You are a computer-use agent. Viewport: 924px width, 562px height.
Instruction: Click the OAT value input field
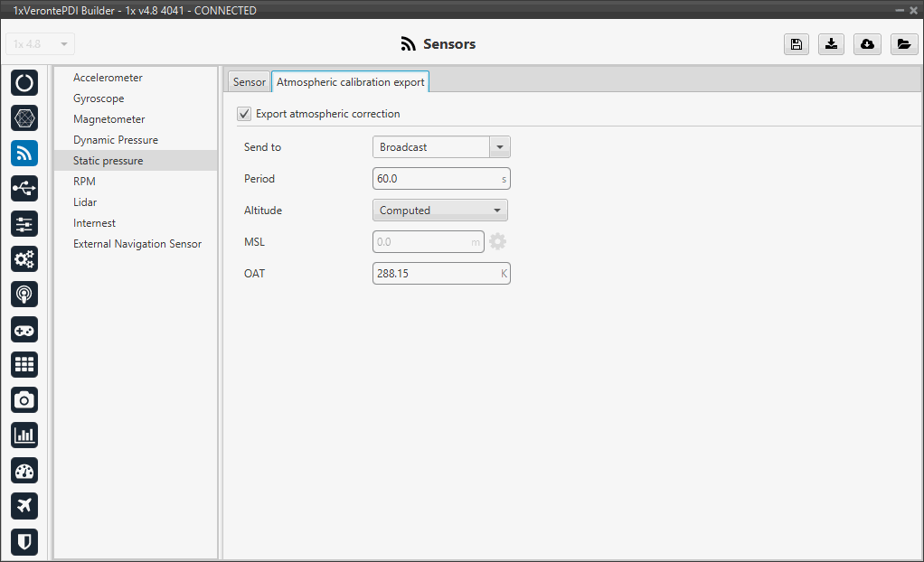pos(436,273)
